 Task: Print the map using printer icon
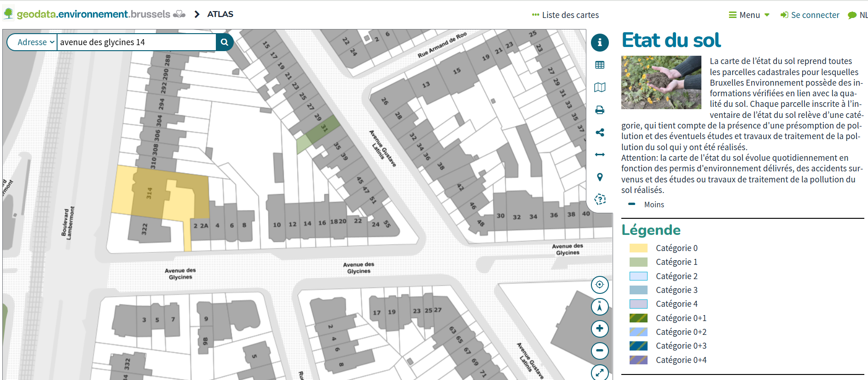point(600,110)
